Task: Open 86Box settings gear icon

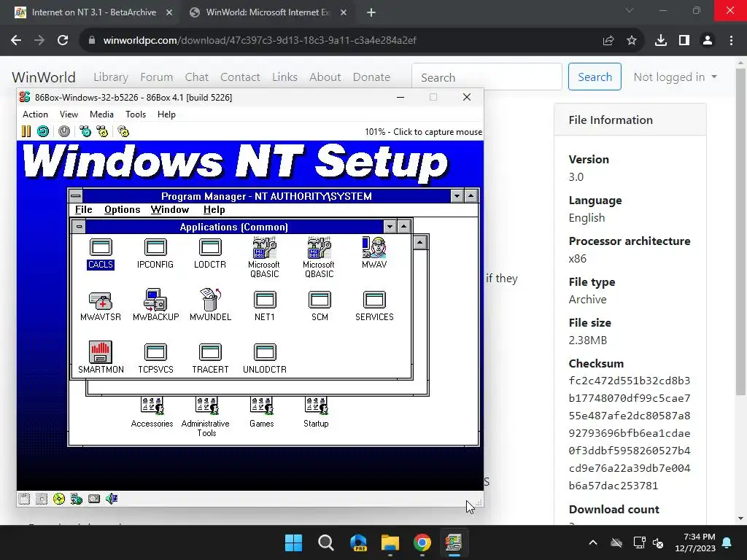Action: coord(123,131)
